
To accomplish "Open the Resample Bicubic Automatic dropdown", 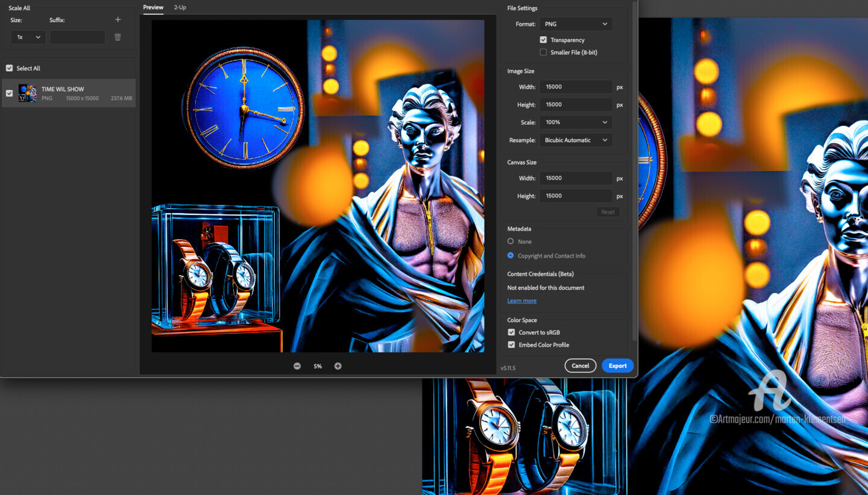I will tap(576, 140).
